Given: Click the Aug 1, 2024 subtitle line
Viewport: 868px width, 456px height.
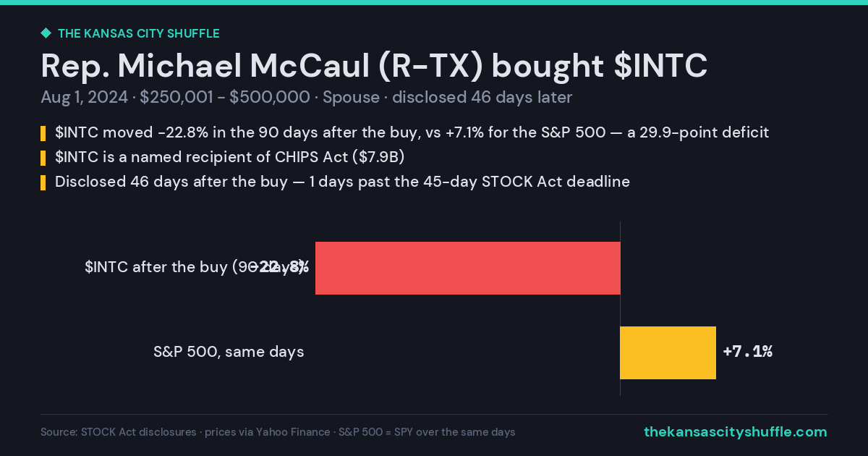Looking at the screenshot, I should point(307,97).
